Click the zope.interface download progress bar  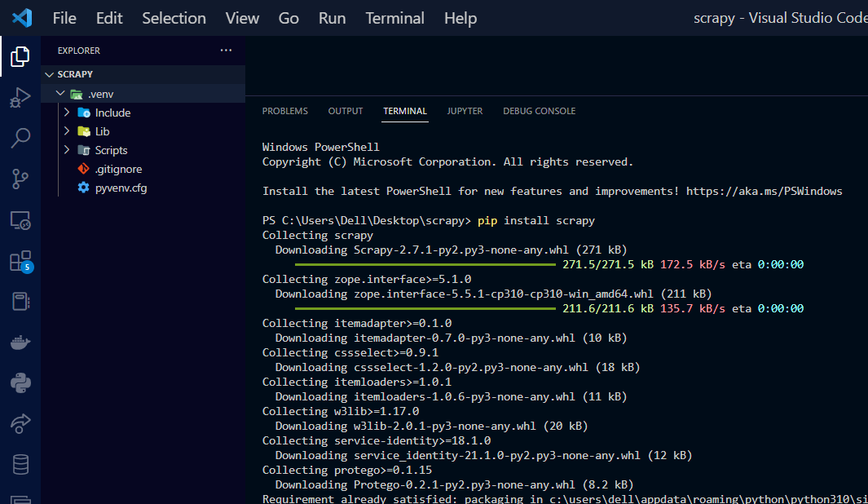(x=425, y=308)
